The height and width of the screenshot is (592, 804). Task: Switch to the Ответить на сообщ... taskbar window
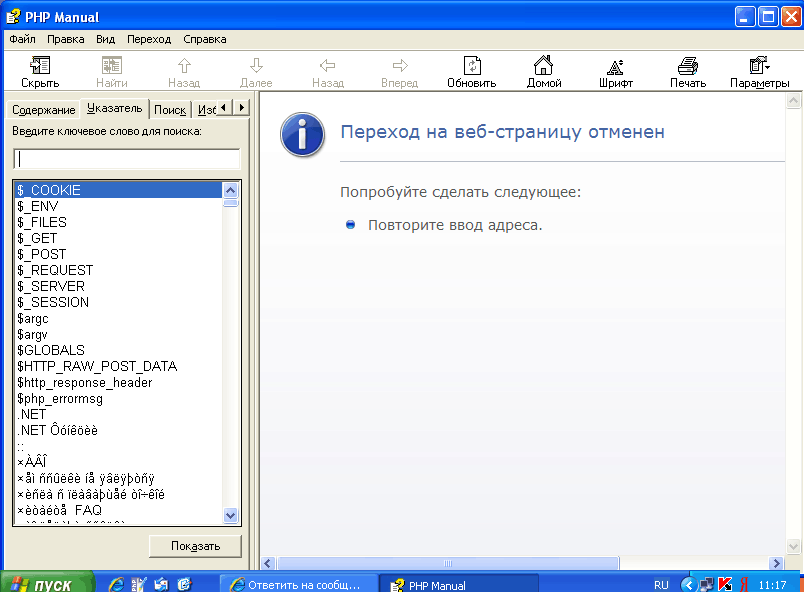click(300, 584)
